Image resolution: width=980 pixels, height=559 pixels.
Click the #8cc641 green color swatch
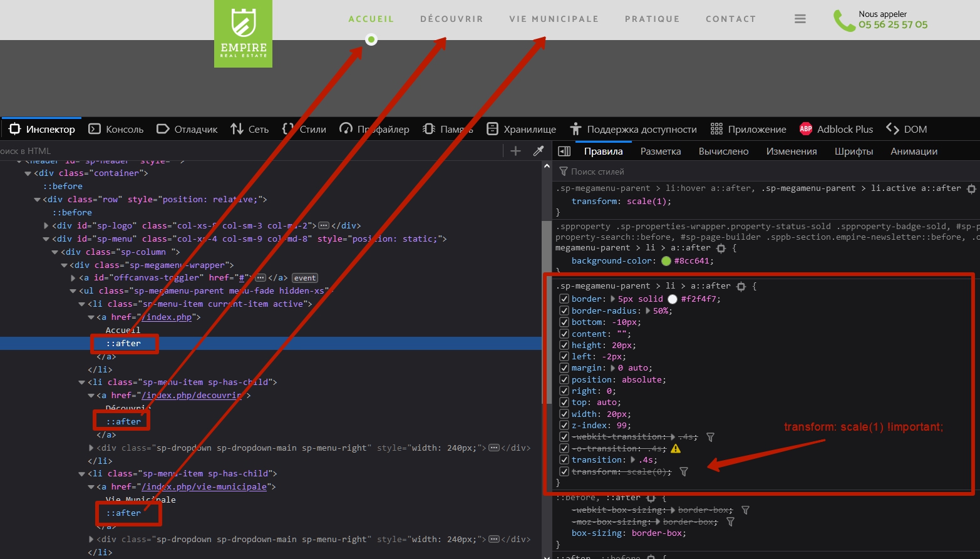point(666,261)
